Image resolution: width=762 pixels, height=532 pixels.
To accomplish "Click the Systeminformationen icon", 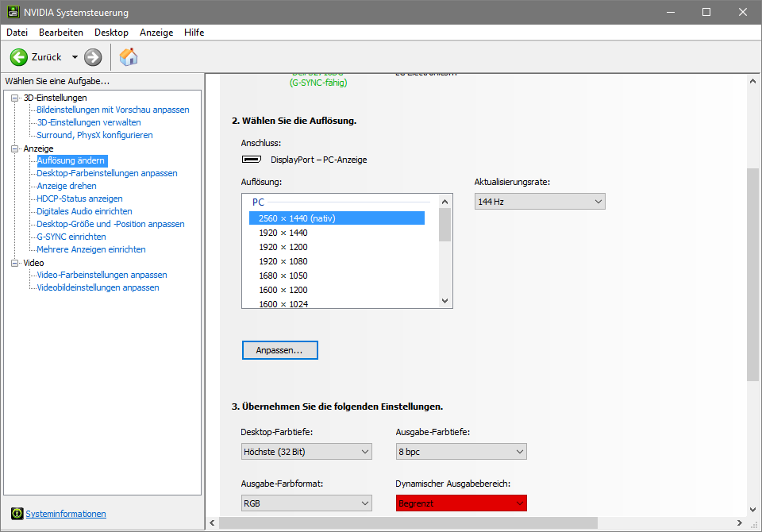I will coord(17,514).
